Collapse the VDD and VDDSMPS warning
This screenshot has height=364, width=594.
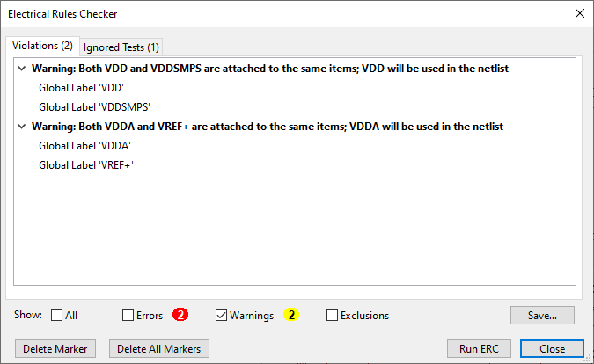point(21,69)
